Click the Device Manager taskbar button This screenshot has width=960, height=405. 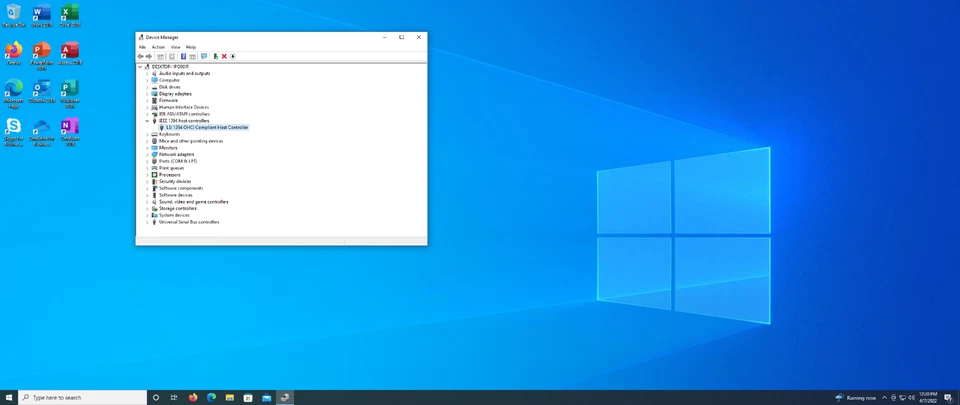point(285,398)
